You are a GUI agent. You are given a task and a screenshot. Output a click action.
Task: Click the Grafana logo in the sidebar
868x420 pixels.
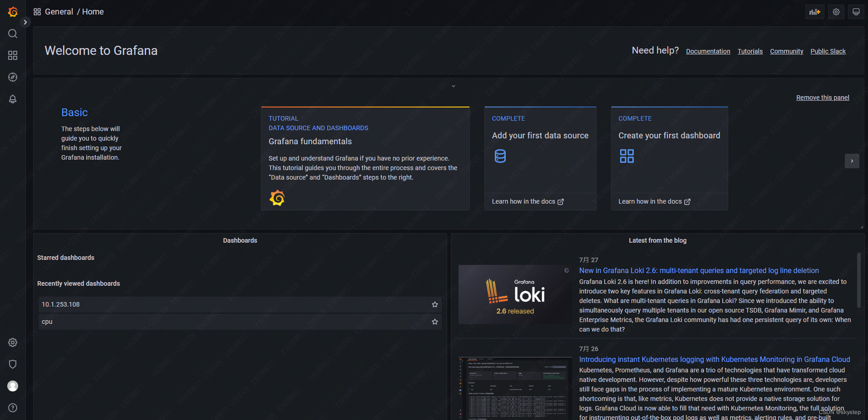tap(13, 12)
